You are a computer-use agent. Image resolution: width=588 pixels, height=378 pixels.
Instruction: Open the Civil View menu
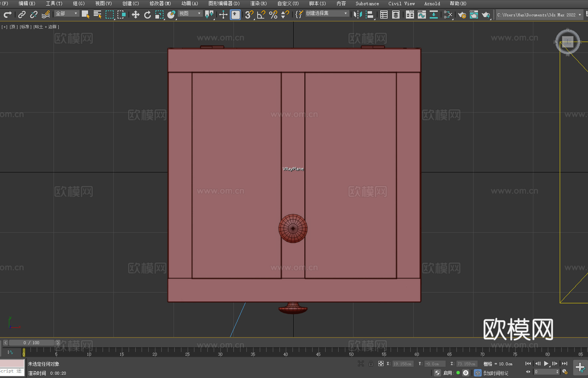tap(401, 3)
